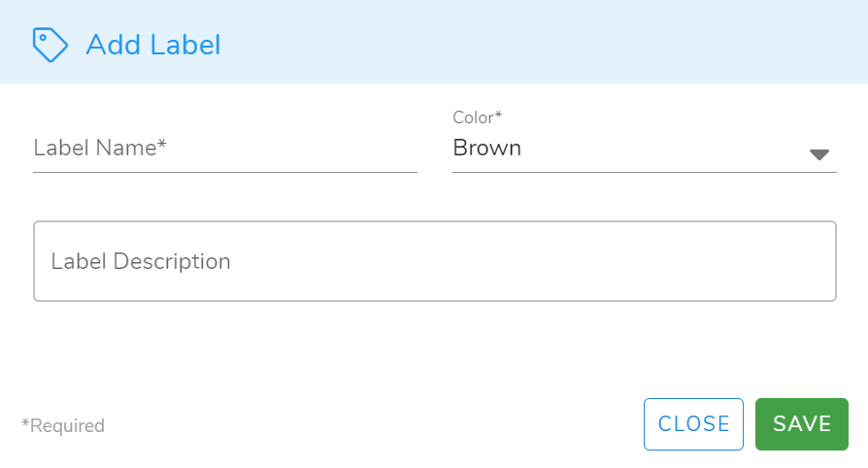Click the *Required footnote text
Image resolution: width=868 pixels, height=468 pixels.
63,425
